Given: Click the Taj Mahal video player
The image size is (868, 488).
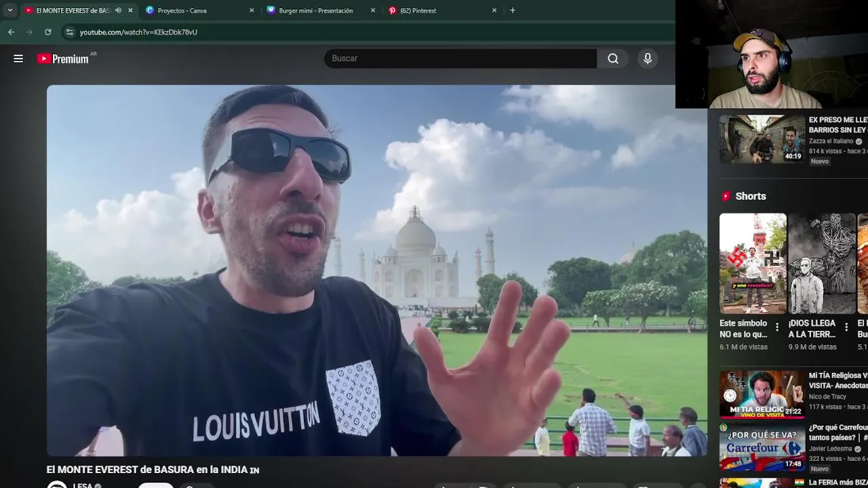Looking at the screenshot, I should pos(377,270).
